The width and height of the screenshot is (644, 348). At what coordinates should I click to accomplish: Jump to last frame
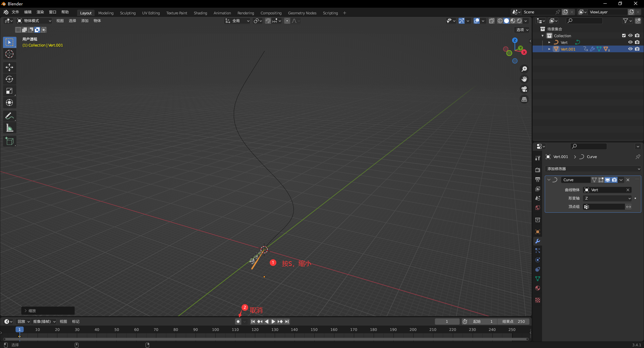[287, 322]
